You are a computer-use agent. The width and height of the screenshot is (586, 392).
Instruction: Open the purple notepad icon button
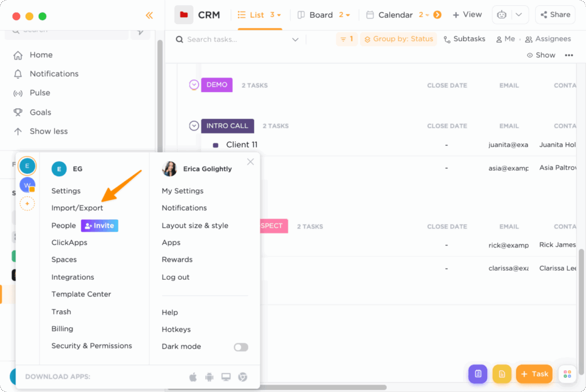[x=478, y=374]
